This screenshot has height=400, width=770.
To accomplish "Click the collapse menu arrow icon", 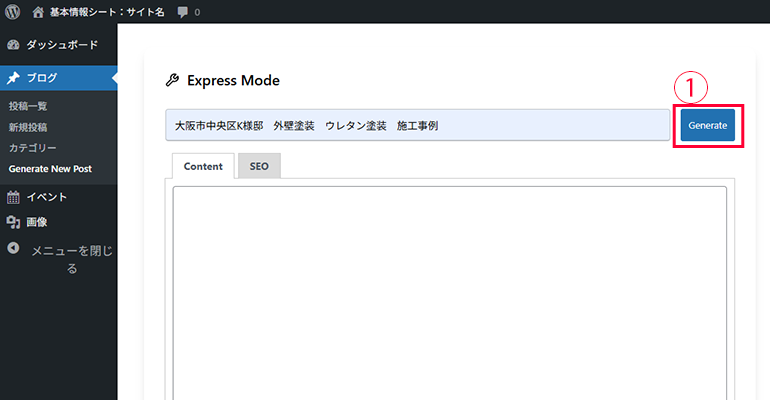I will tap(13, 248).
